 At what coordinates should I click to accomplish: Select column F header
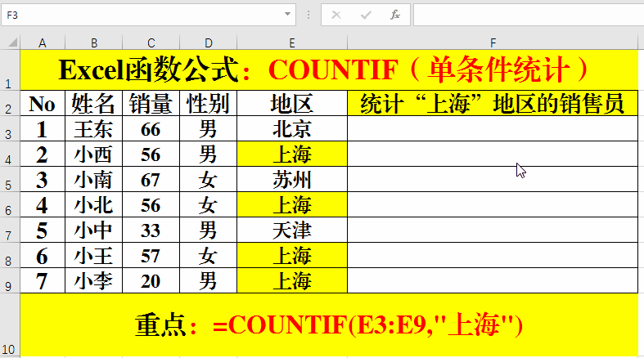click(493, 43)
